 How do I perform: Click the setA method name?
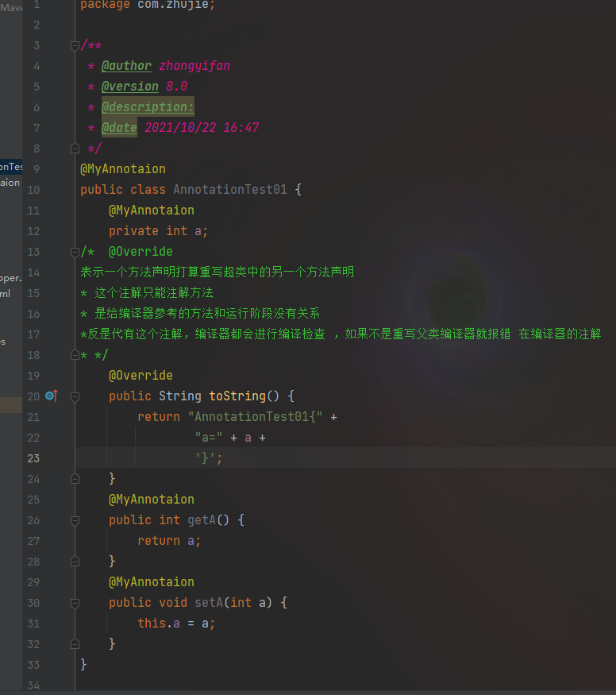coord(209,602)
